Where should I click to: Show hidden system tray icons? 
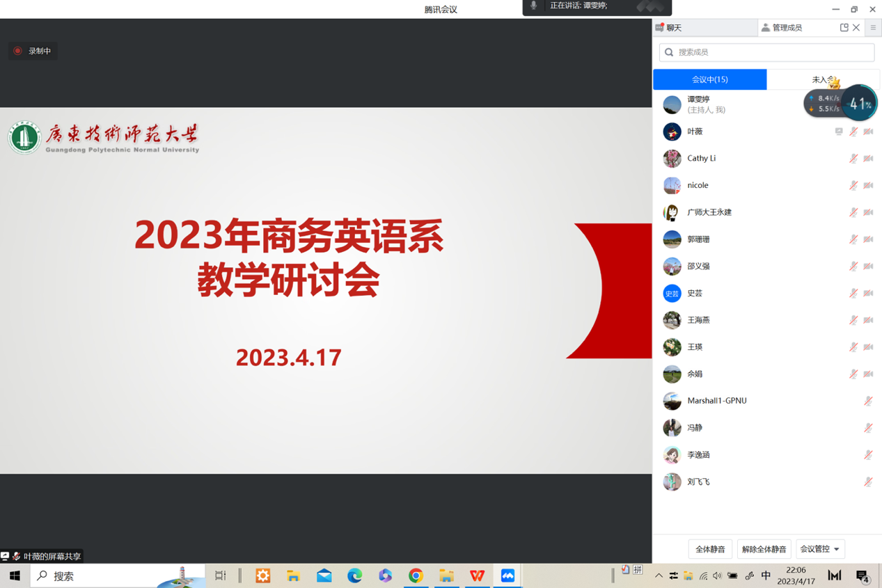point(659,576)
